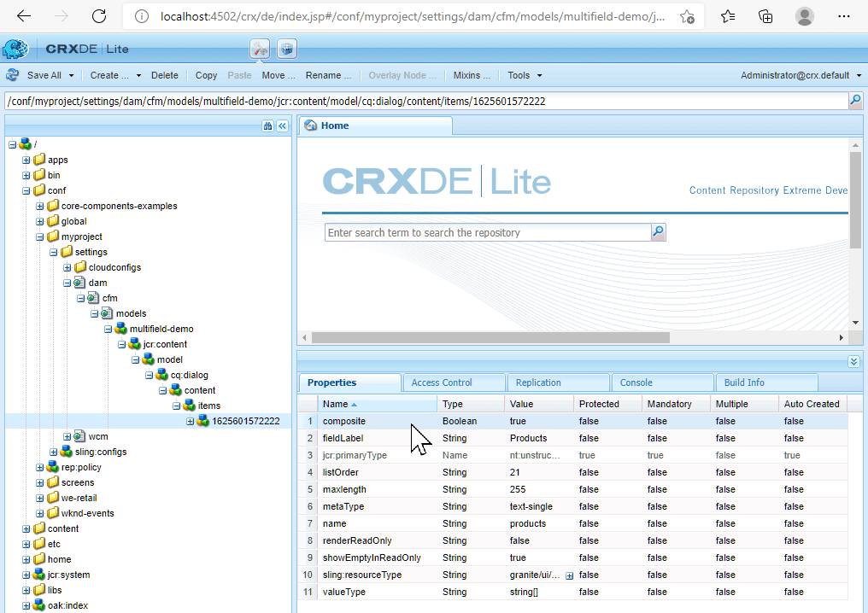Click the CRXDE Lite globe logo

coord(15,49)
